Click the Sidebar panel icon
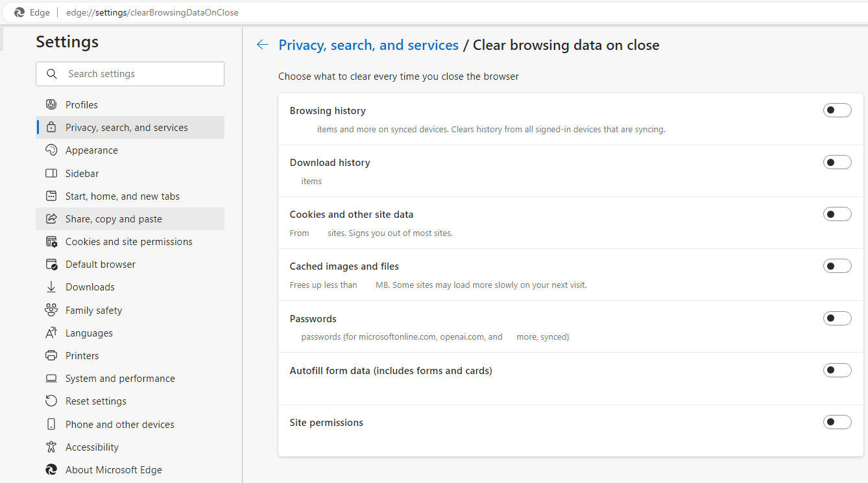 51,173
